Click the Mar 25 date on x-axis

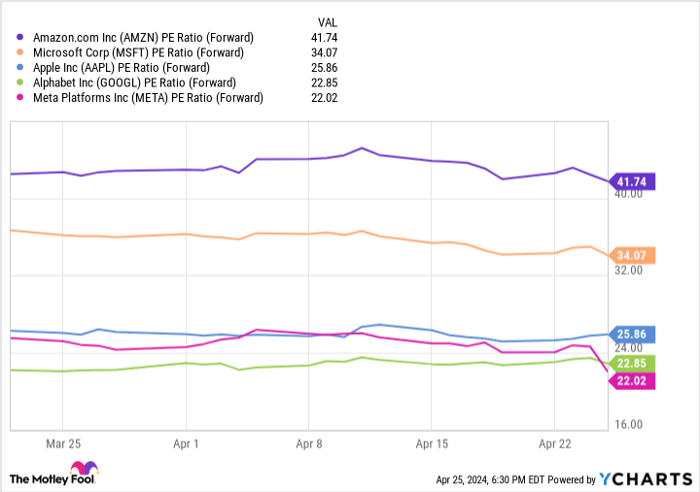click(62, 440)
